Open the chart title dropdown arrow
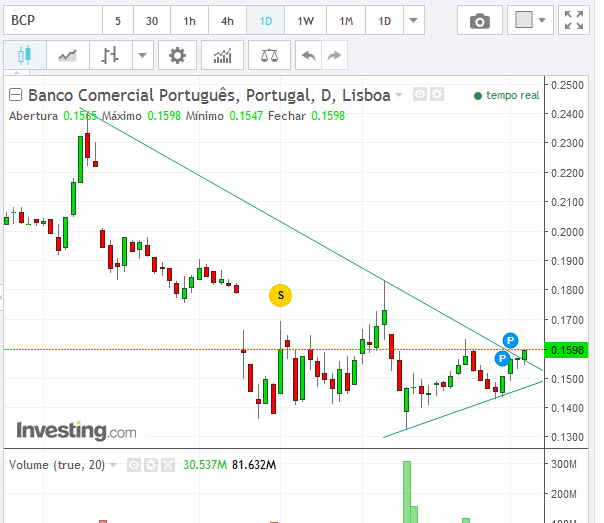This screenshot has height=523, width=604. [399, 95]
